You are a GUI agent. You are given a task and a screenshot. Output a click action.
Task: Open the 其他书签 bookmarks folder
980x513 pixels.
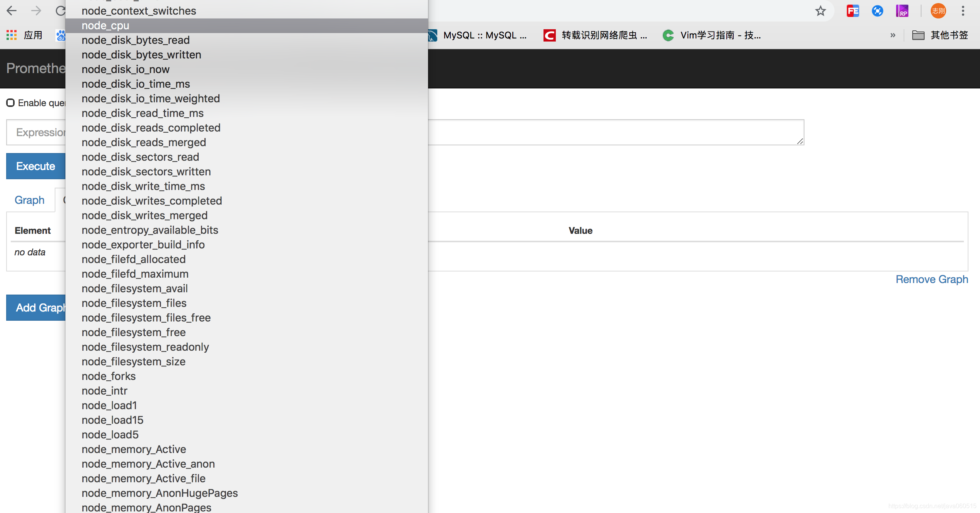940,35
